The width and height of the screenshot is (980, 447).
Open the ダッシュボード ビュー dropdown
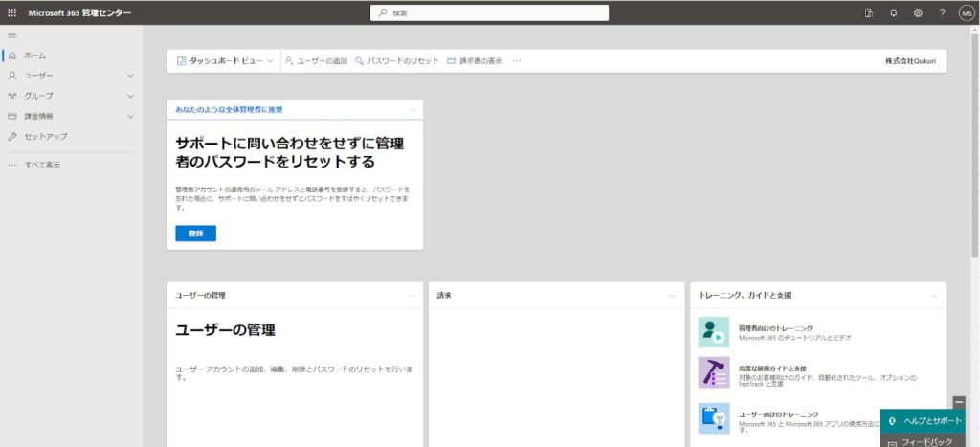tap(225, 60)
